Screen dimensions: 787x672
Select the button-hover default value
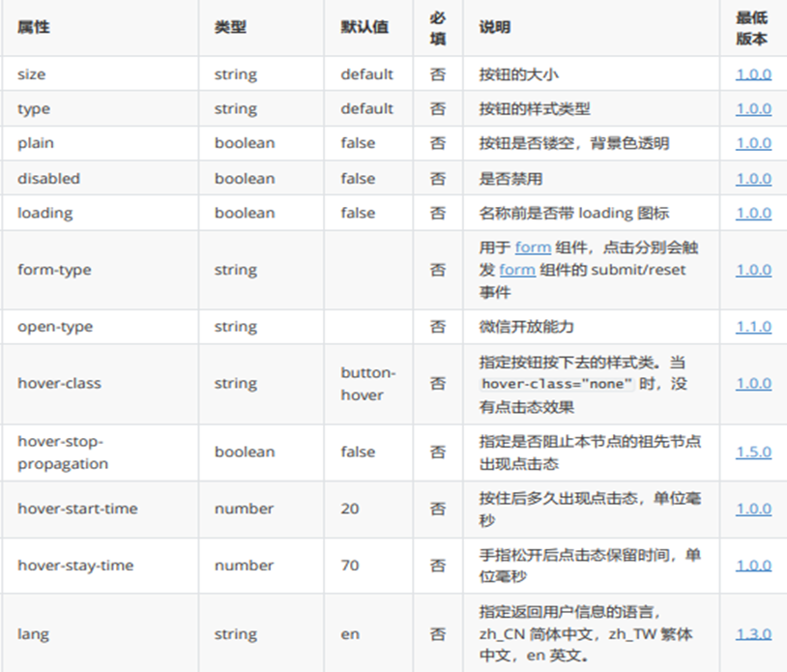tap(368, 384)
